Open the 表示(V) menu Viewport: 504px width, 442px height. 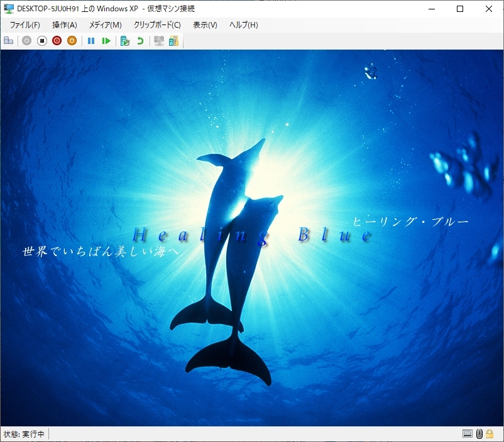coord(205,25)
